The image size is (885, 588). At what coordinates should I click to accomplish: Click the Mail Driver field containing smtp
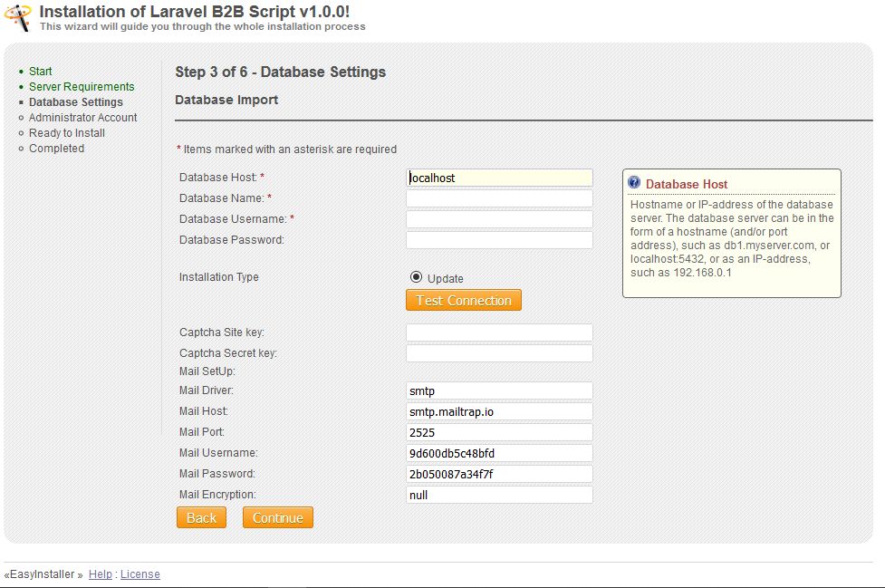(x=499, y=390)
